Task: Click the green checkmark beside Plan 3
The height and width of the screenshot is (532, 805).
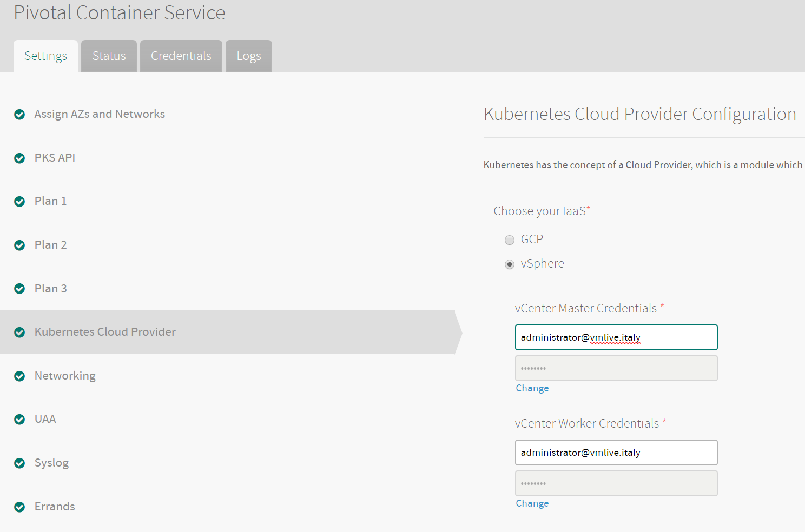Action: pyautogui.click(x=19, y=289)
